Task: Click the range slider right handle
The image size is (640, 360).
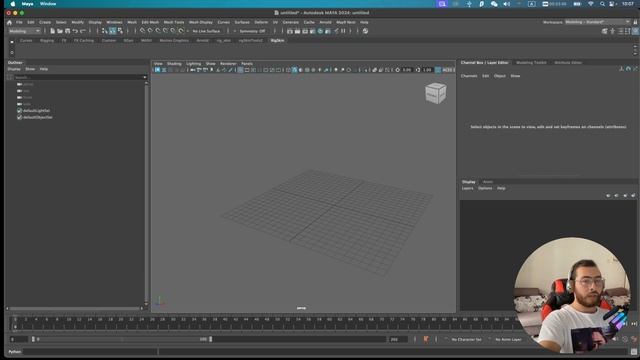Action: click(x=211, y=339)
